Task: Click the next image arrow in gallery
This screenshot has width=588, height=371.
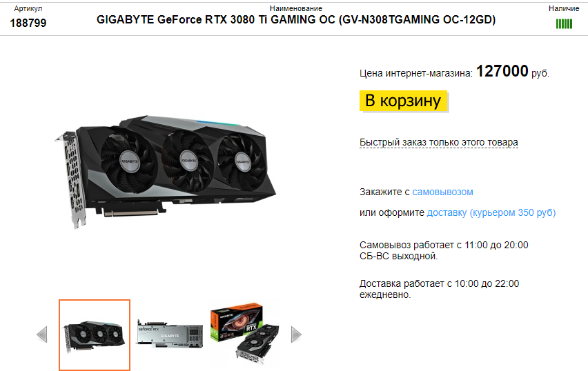Action: click(x=296, y=334)
